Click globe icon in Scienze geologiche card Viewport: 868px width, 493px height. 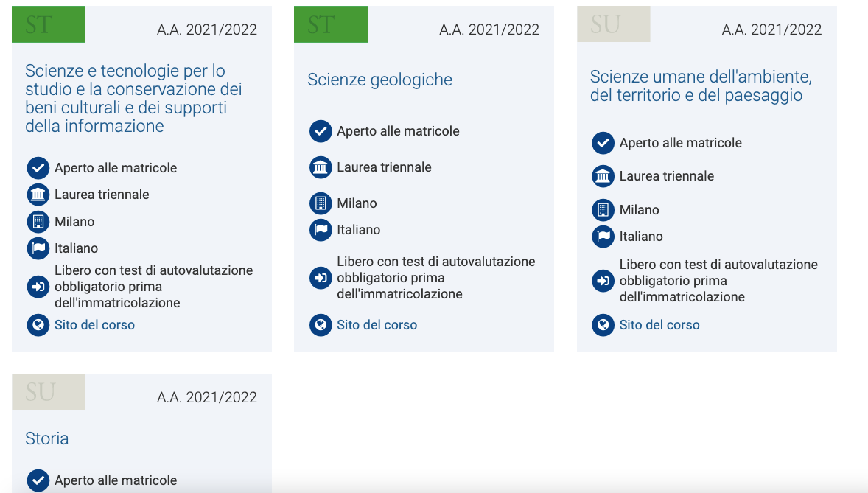coord(321,324)
